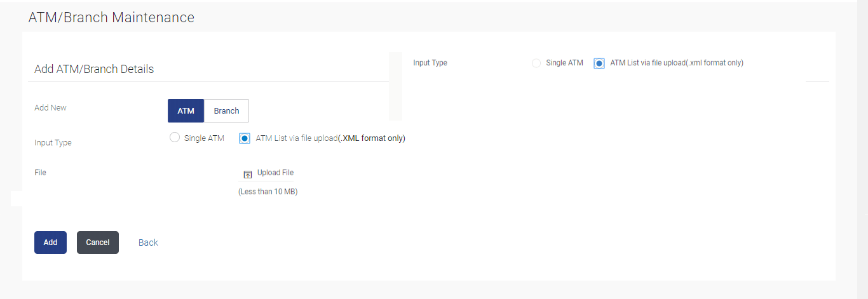Select the greyed-out Single ATM radio button
The image size is (868, 299).
tap(536, 63)
